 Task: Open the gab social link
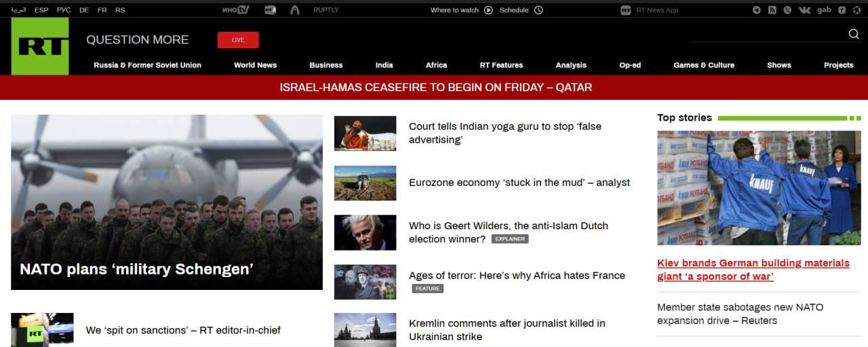[824, 10]
